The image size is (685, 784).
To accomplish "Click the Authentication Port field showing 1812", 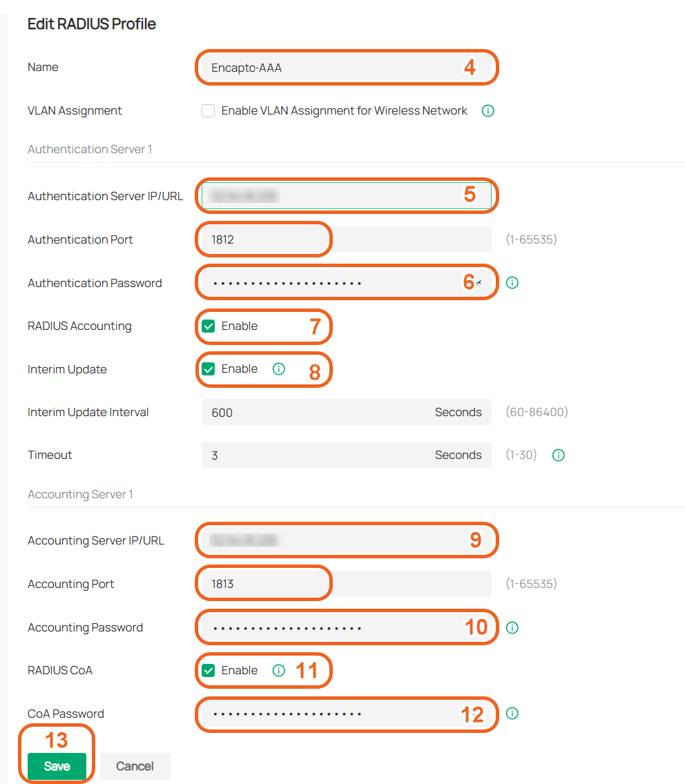I will pos(346,239).
